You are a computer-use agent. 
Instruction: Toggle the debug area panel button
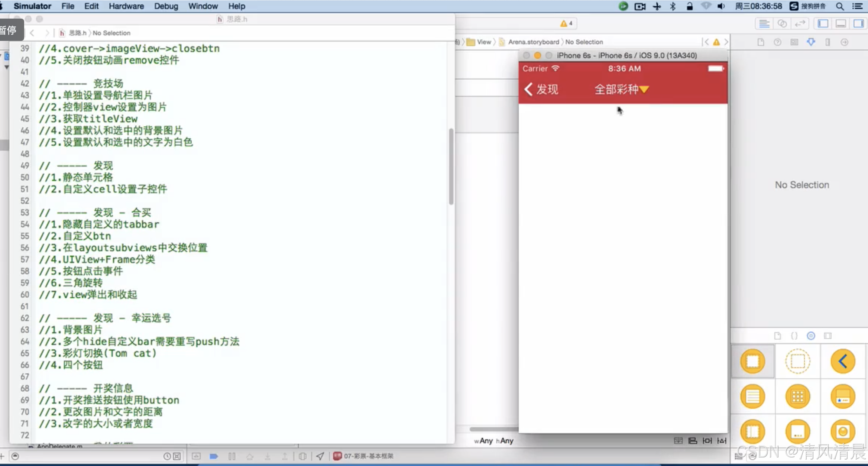coord(841,24)
